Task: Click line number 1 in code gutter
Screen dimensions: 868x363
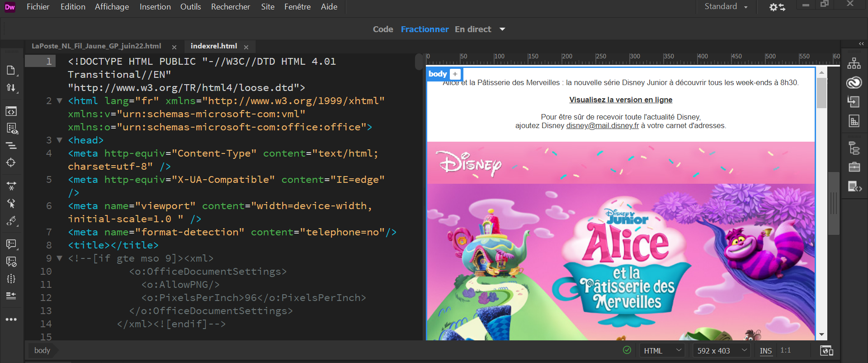Action: coord(49,61)
